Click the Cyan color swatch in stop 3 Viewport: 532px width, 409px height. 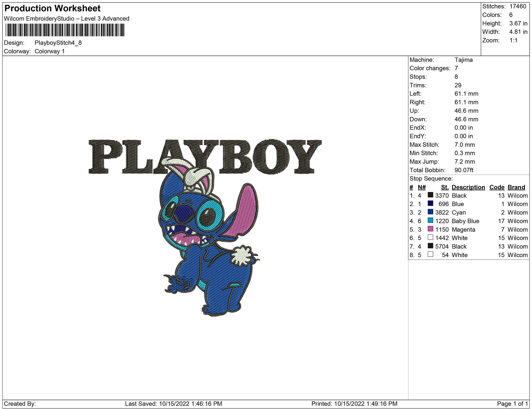coord(430,212)
